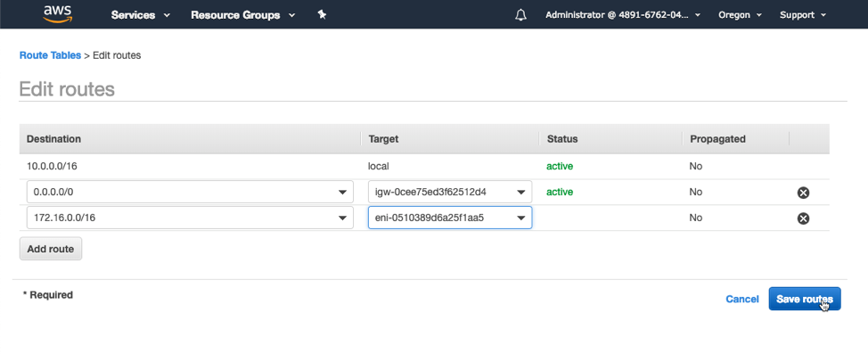Focus the 0.0.0.0/0 destination field
This screenshot has height=354, width=868.
[x=190, y=192]
